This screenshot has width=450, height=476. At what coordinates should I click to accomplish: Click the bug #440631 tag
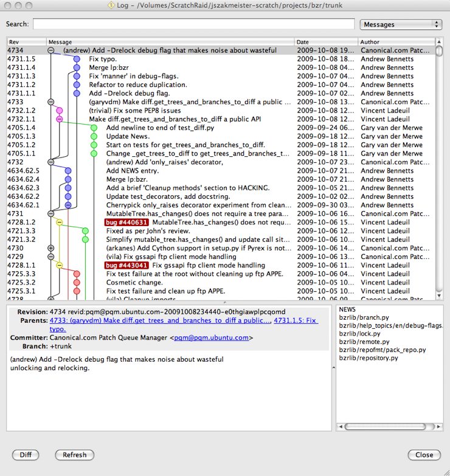[x=126, y=222]
